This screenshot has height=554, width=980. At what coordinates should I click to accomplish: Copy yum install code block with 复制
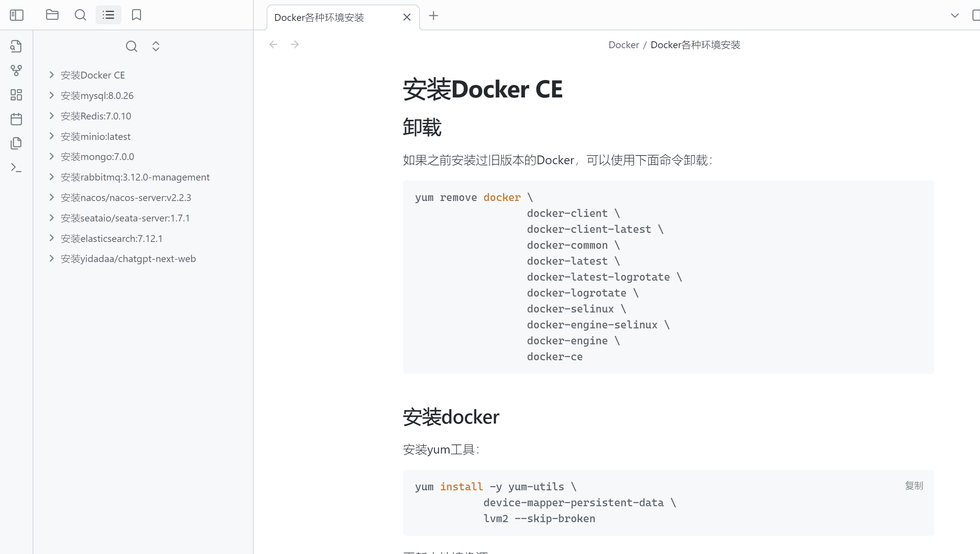(914, 485)
